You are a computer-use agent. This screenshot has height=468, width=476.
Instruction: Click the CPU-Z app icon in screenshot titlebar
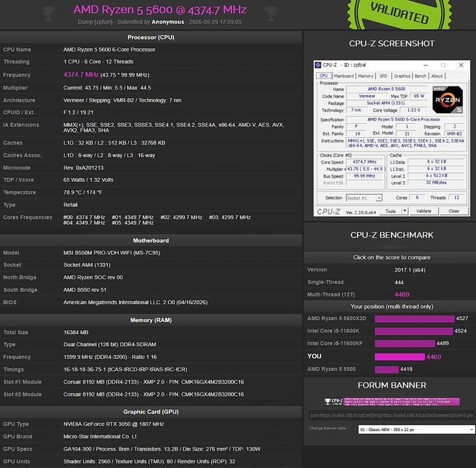[318, 65]
